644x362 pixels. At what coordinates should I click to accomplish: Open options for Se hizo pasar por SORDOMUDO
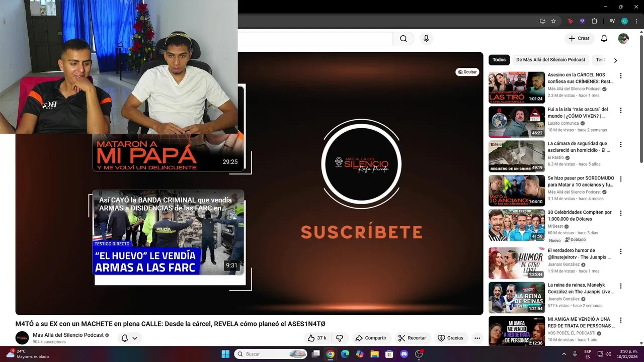pos(620,179)
